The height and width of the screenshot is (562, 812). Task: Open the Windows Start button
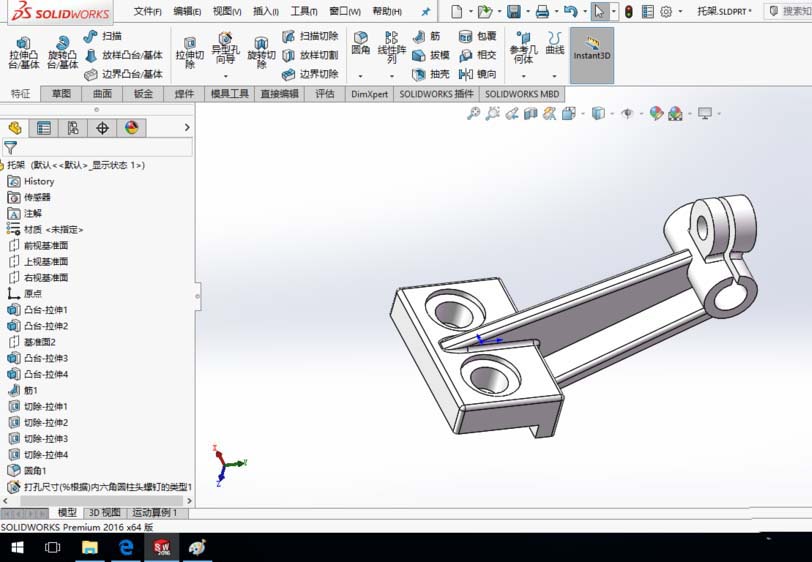coord(17,547)
